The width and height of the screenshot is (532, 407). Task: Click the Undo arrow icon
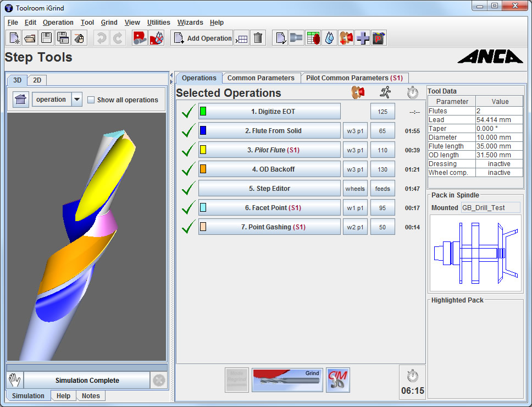tap(101, 38)
